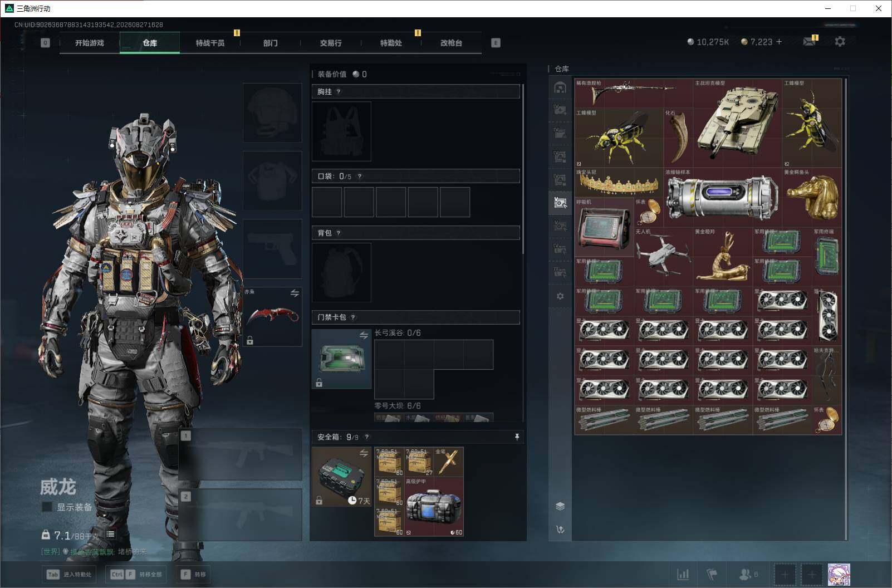Click the help icon next to 背包
The height and width of the screenshot is (588, 892).
pyautogui.click(x=339, y=233)
